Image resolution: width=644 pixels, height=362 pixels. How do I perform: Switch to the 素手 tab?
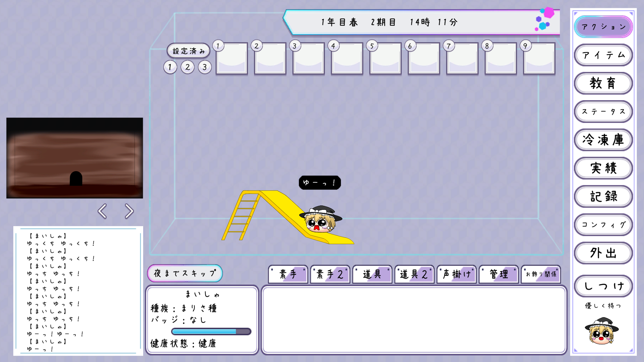pos(288,274)
